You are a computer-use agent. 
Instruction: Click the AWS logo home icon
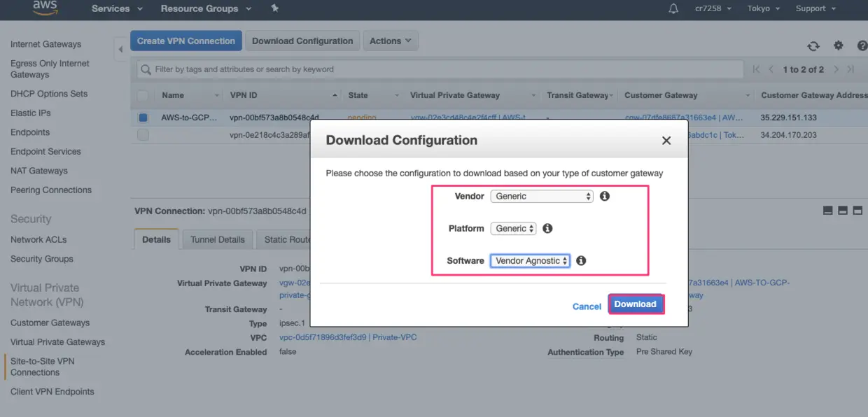coord(44,8)
